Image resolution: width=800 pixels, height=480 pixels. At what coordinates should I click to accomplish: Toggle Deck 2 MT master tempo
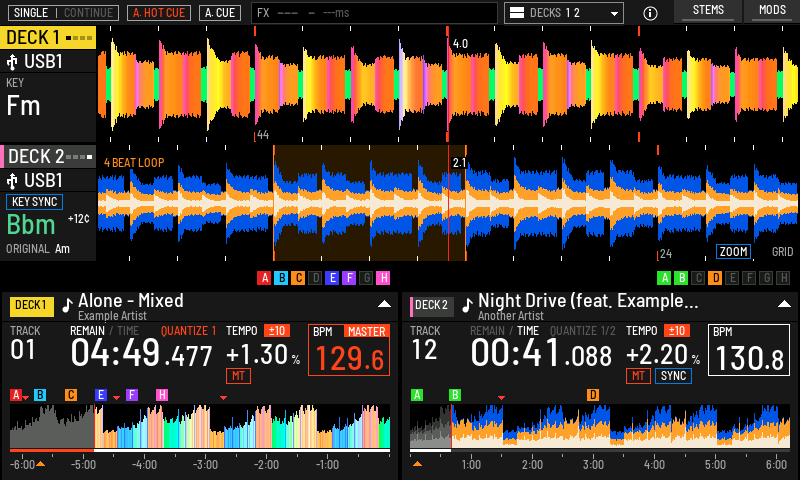point(638,376)
